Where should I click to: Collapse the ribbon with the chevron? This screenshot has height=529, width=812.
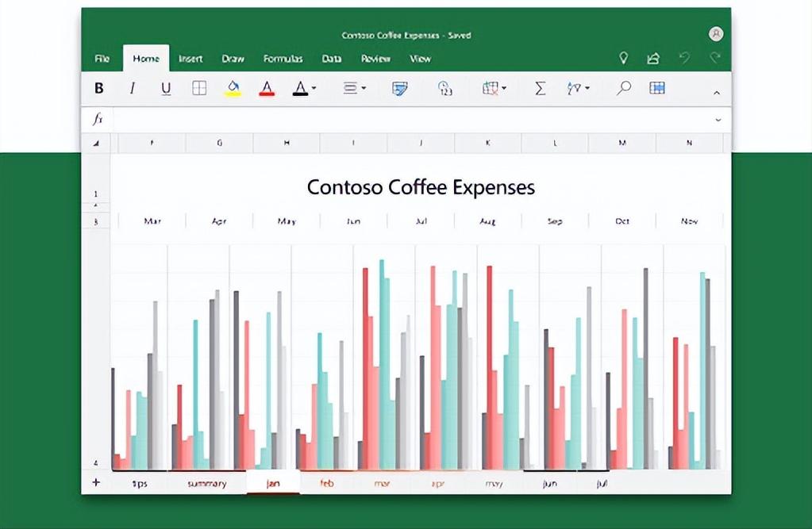pos(717,93)
